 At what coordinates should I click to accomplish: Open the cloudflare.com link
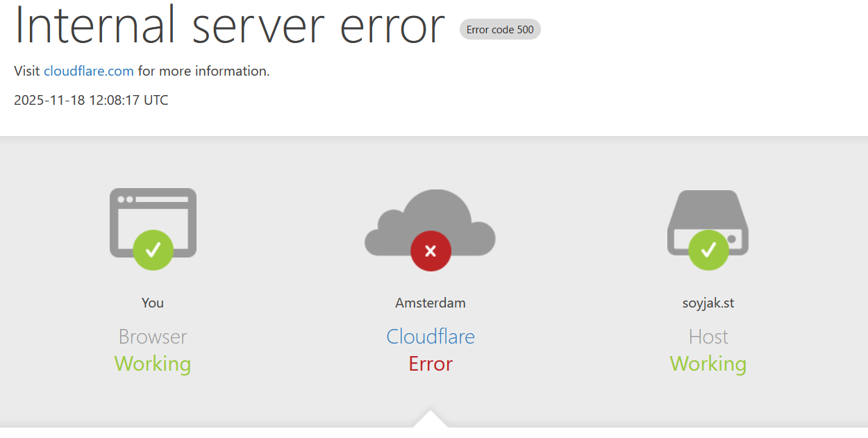pyautogui.click(x=89, y=71)
